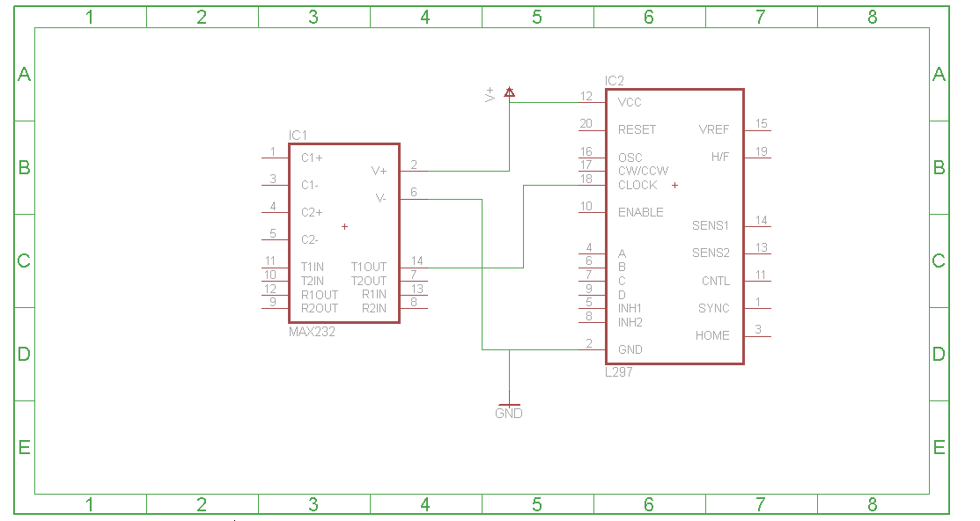Click the pin 14 stub at SENS1
Viewport: 980px width, 521px height.
[757, 227]
